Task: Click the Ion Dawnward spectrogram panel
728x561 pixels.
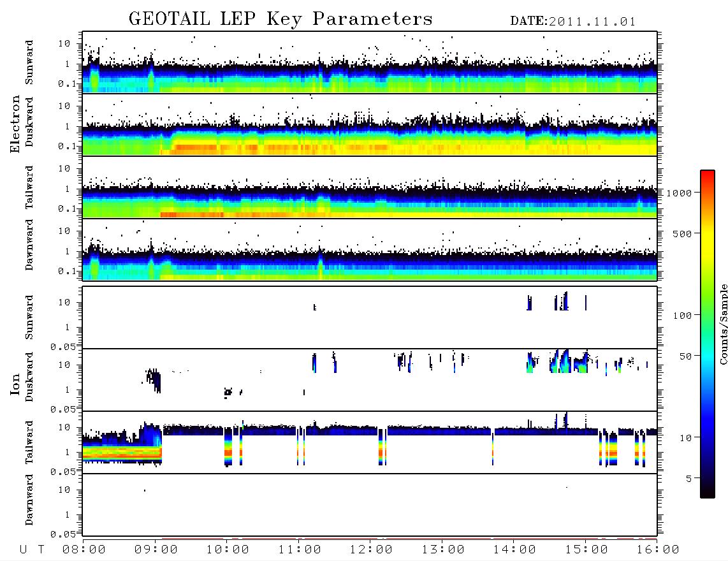Action: point(370,505)
